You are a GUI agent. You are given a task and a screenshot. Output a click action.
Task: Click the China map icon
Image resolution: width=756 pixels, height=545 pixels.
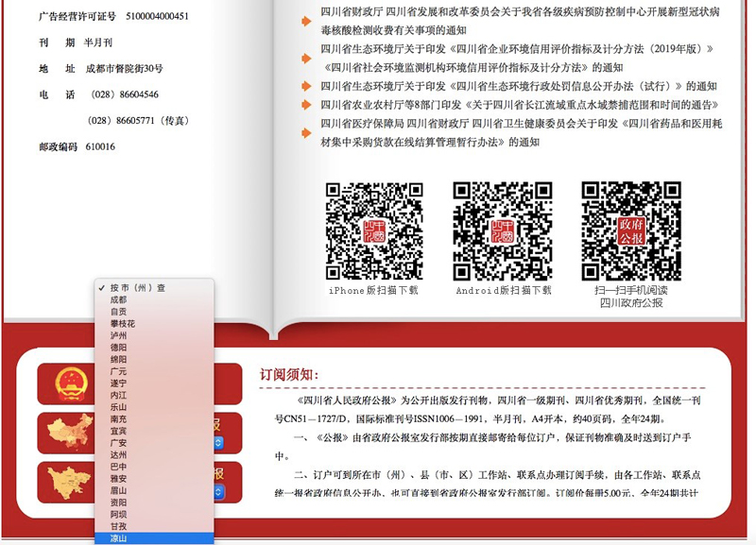(70, 432)
